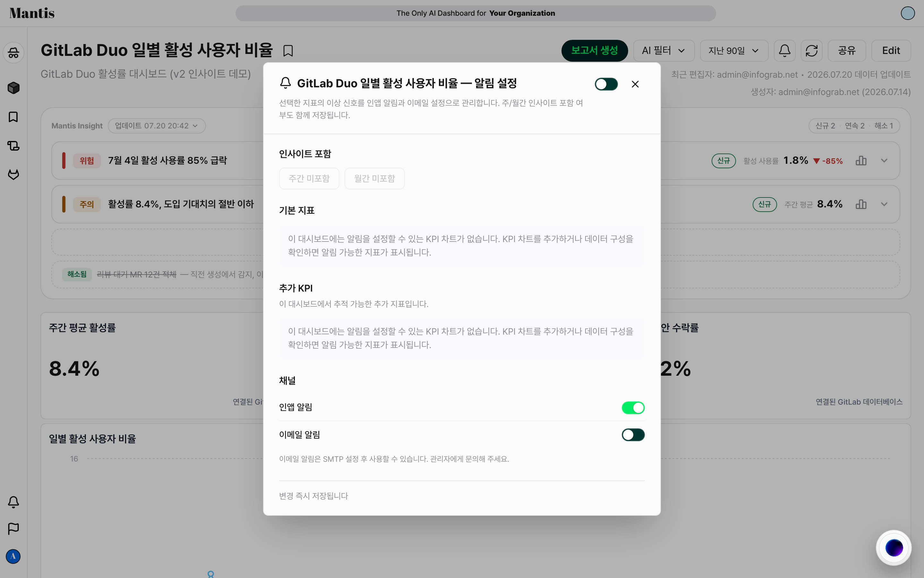Open the incognito agent icon in sidebar
This screenshot has height=578, width=924.
(x=13, y=52)
